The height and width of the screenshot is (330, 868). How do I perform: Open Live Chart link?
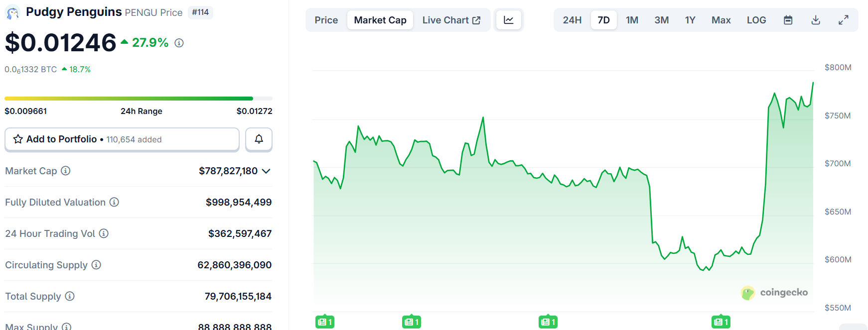click(x=451, y=20)
